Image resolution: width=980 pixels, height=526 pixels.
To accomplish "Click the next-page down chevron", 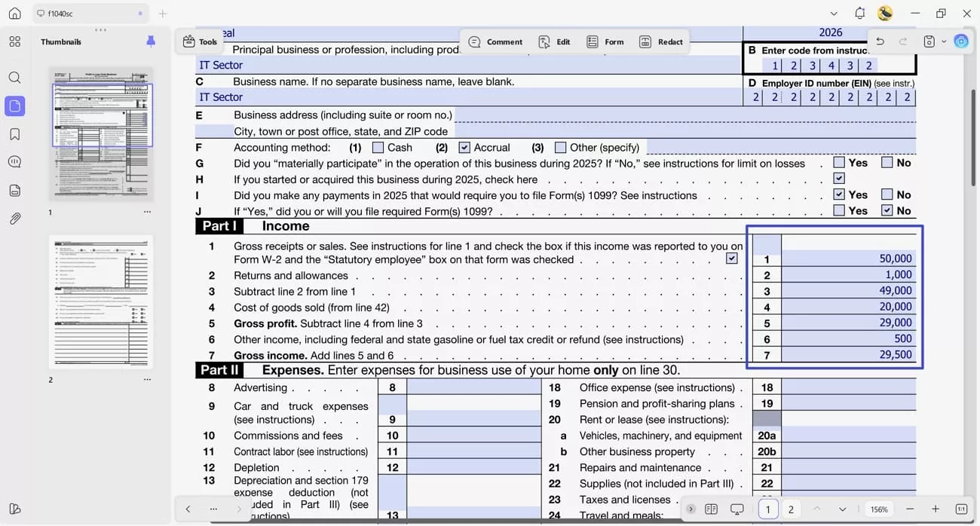I will coord(843,509).
